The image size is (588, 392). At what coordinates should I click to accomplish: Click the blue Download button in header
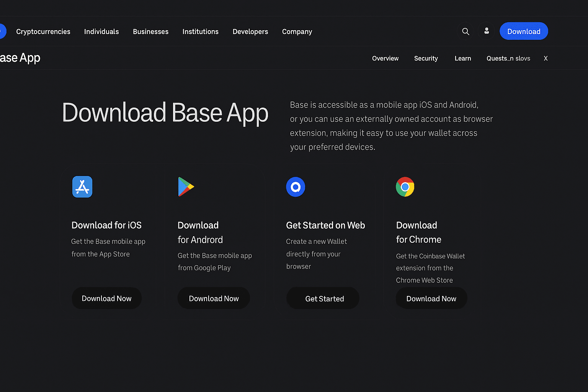pyautogui.click(x=524, y=31)
